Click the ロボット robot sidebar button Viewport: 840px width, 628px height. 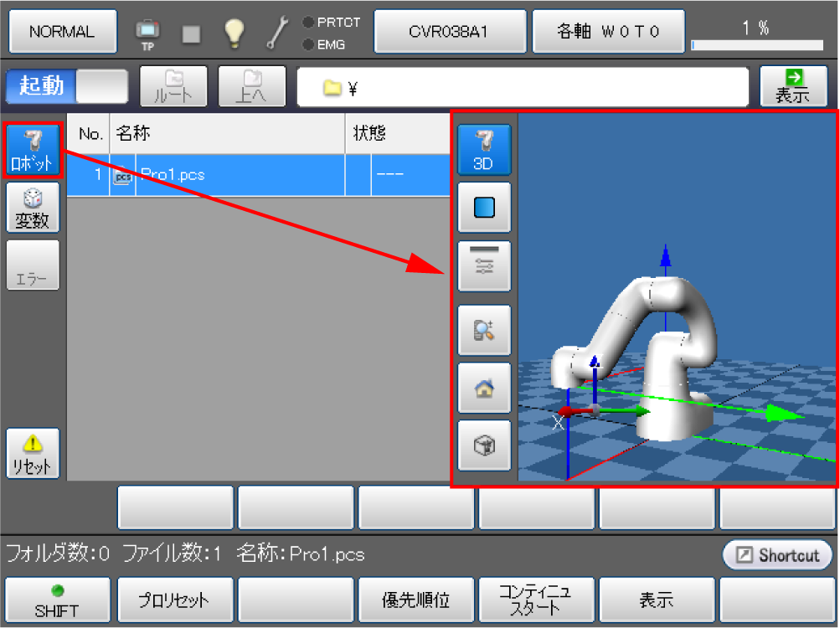point(33,150)
